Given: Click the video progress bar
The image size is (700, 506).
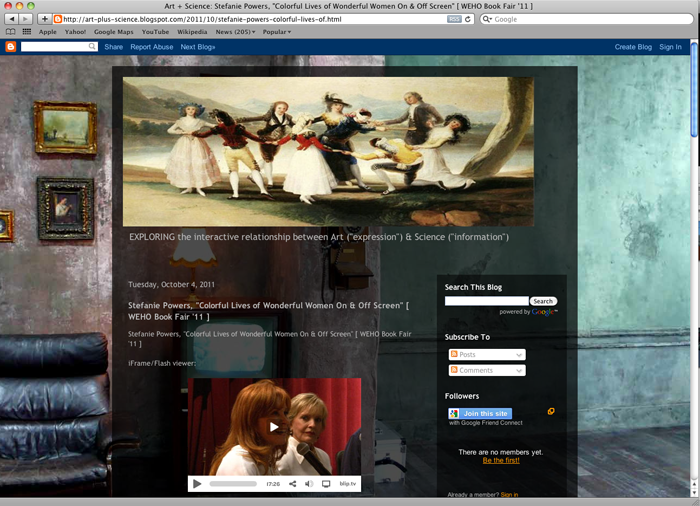Looking at the screenshot, I should (x=233, y=484).
